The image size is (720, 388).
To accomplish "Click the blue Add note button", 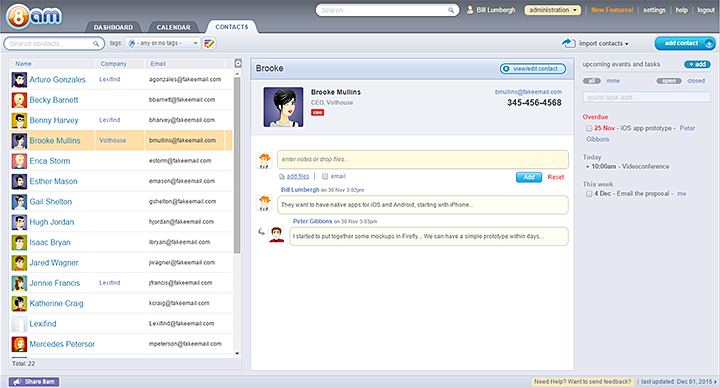I will 529,177.
